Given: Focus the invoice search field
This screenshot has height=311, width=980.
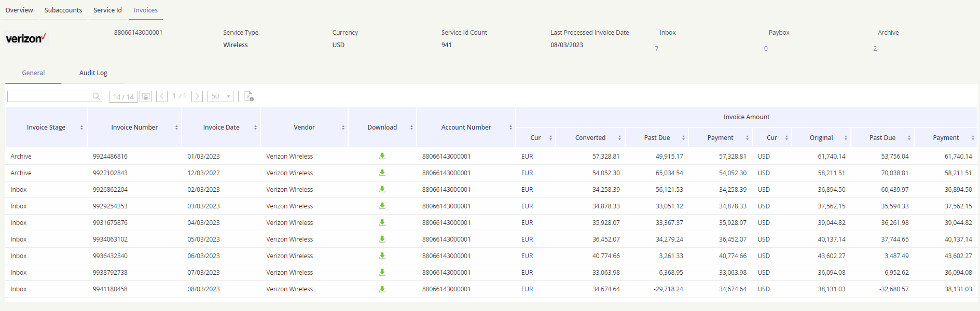Looking at the screenshot, I should coord(50,96).
